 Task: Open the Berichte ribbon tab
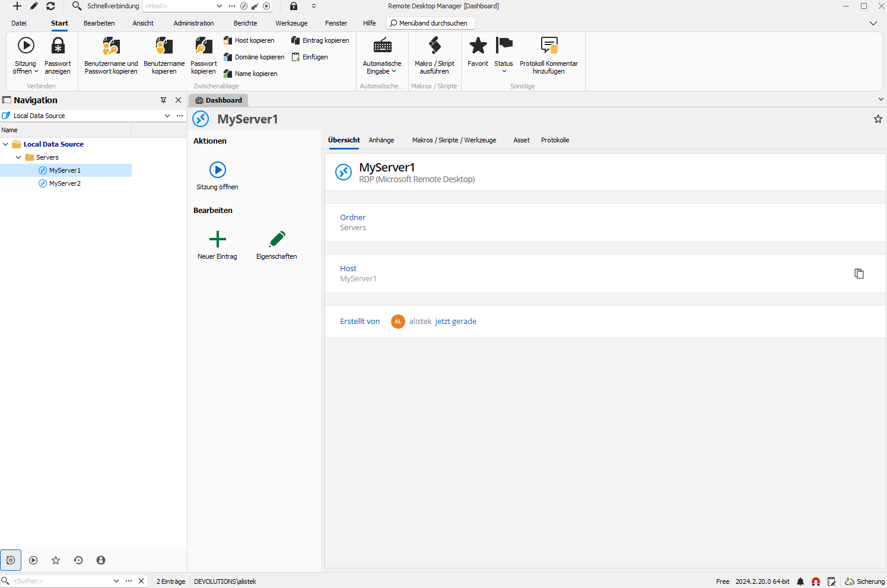coord(246,23)
